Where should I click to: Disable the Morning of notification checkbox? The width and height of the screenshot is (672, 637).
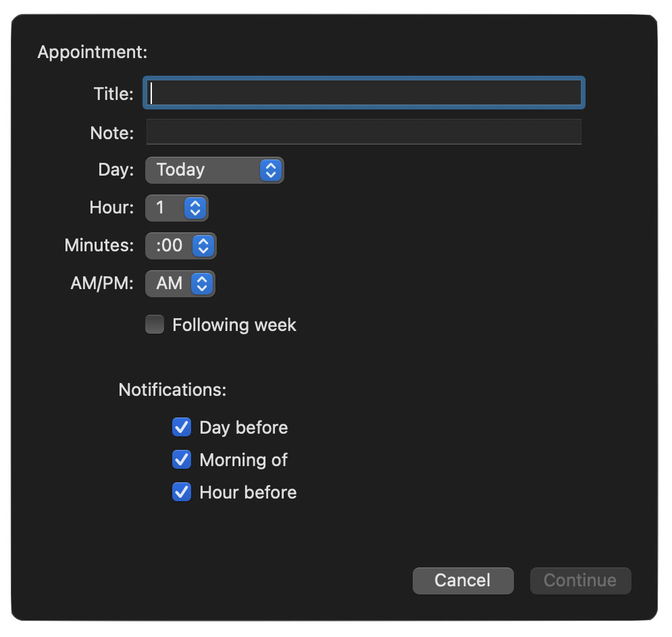pyautogui.click(x=182, y=460)
